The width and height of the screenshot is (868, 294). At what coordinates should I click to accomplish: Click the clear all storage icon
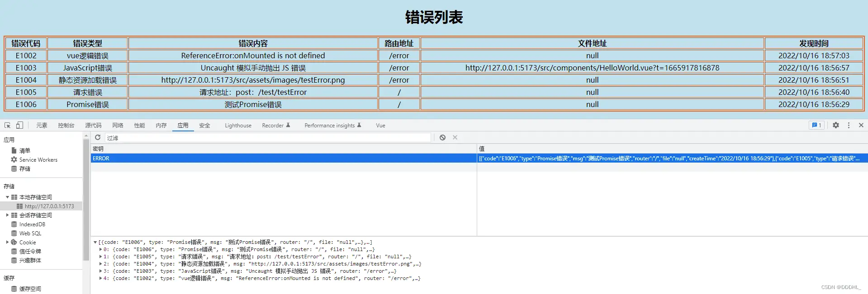tap(442, 138)
